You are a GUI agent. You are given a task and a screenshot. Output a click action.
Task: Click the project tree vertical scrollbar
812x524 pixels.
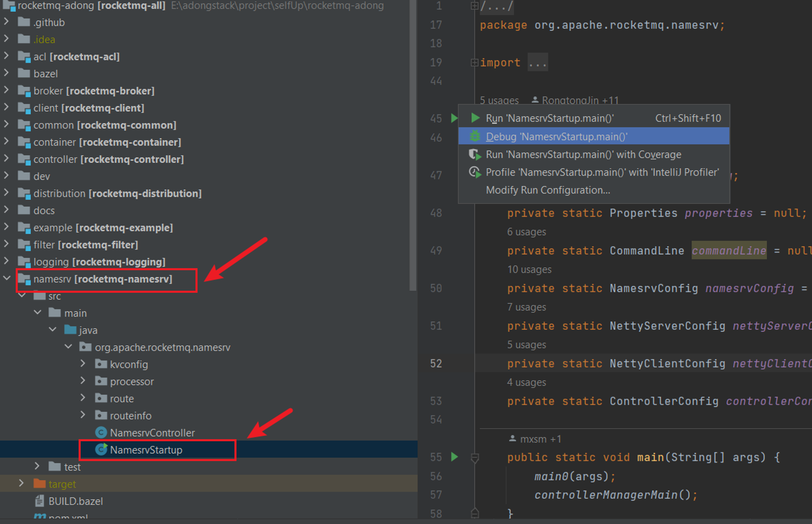point(413,145)
